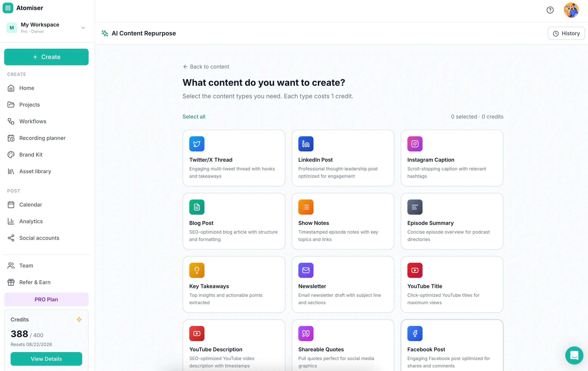Open Asset library in sidebar
Image resolution: width=588 pixels, height=371 pixels.
click(x=46, y=171)
